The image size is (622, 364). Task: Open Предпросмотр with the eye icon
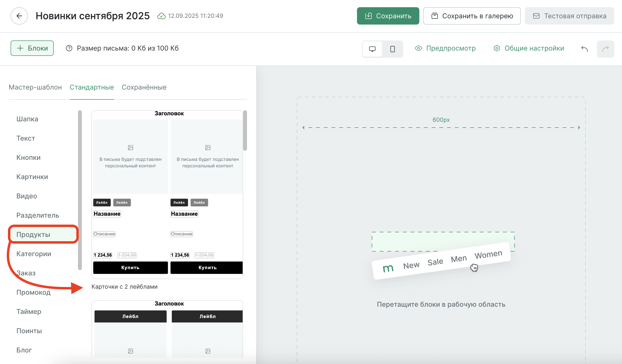coord(445,48)
